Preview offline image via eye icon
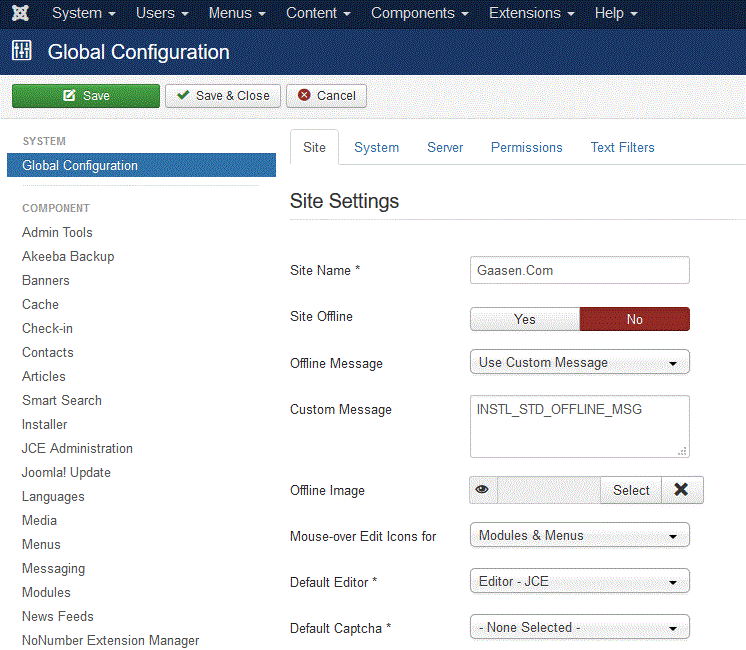Image resolution: width=746 pixels, height=650 pixels. coord(483,490)
